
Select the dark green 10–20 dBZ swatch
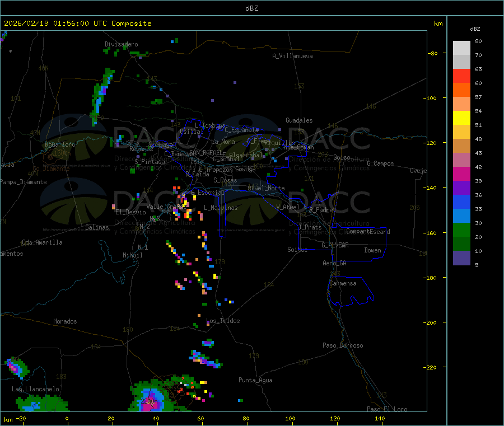click(x=461, y=244)
